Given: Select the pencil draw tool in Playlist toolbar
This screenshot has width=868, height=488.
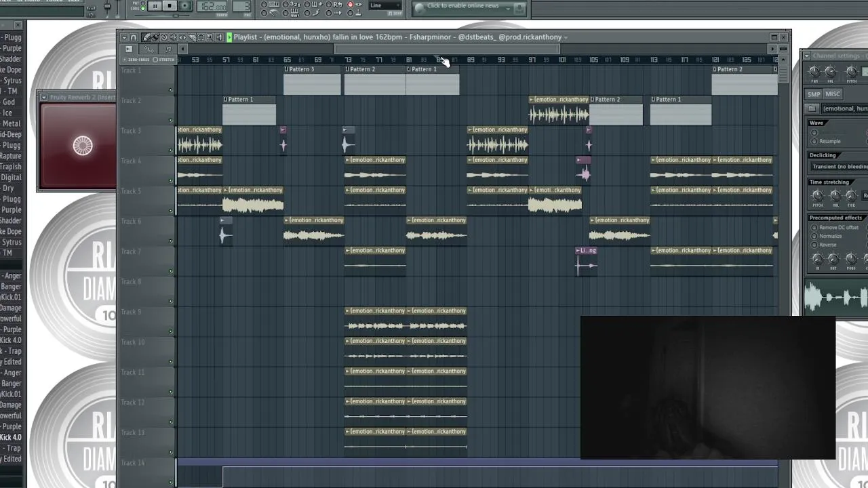Looking at the screenshot, I should (x=145, y=37).
